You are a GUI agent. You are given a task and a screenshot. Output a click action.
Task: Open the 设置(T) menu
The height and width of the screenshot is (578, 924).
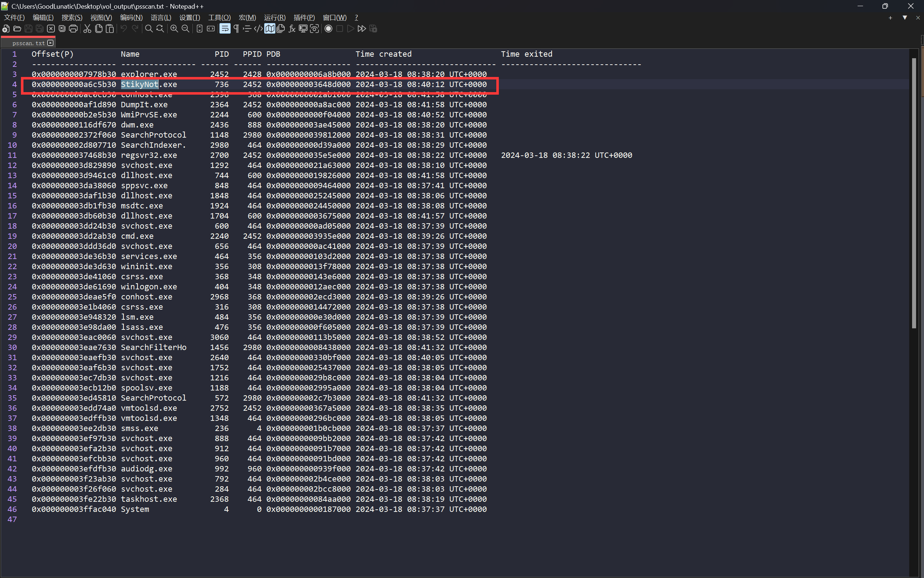click(190, 18)
